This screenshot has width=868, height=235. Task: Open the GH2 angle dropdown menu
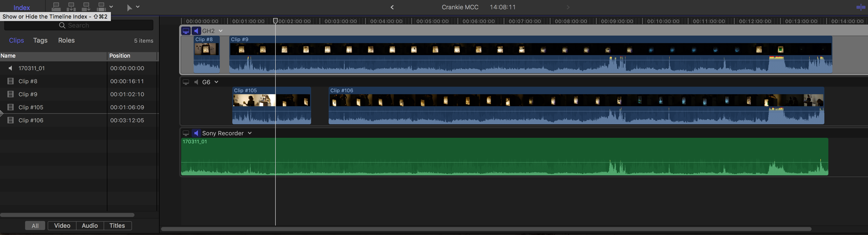point(221,31)
